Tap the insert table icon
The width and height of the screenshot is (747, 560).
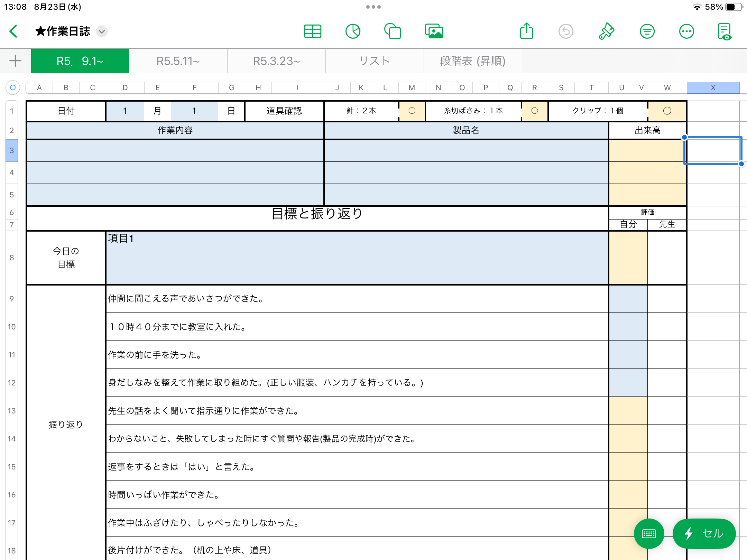point(313,31)
